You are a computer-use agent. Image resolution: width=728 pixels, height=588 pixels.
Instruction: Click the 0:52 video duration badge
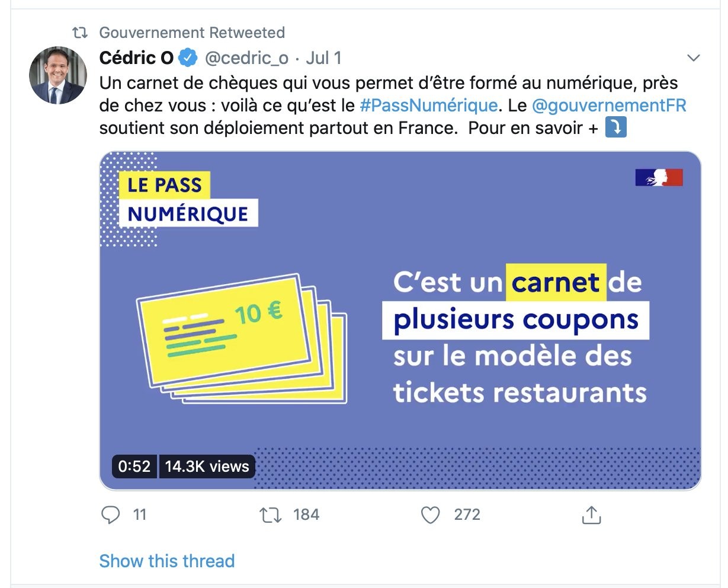134,466
